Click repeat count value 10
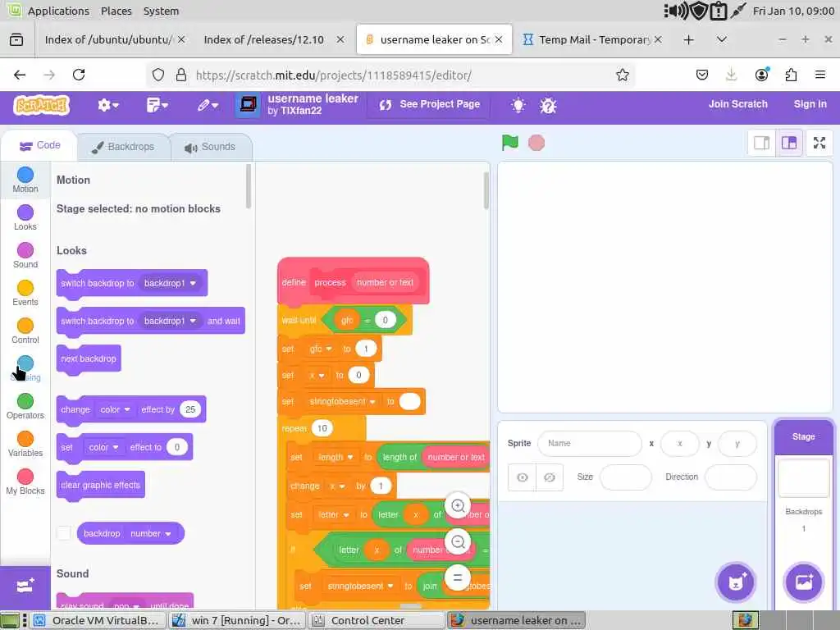 pos(322,428)
